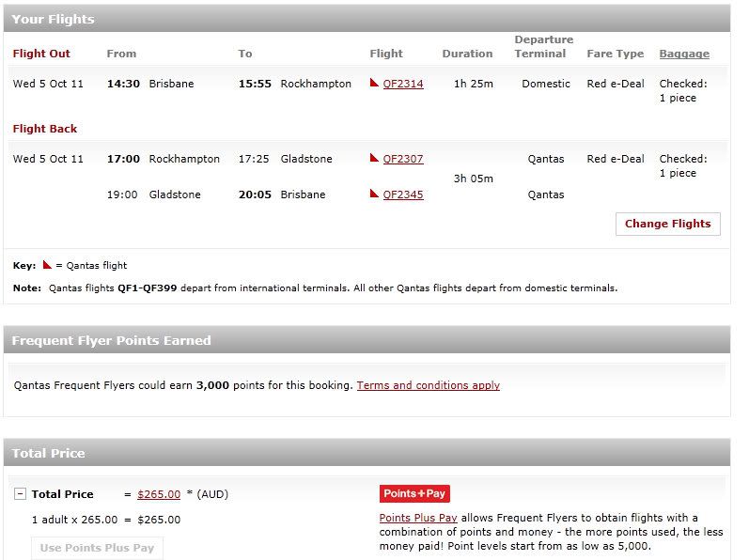Click the Total Price section header
This screenshot has width=749, height=560.
[x=367, y=453]
